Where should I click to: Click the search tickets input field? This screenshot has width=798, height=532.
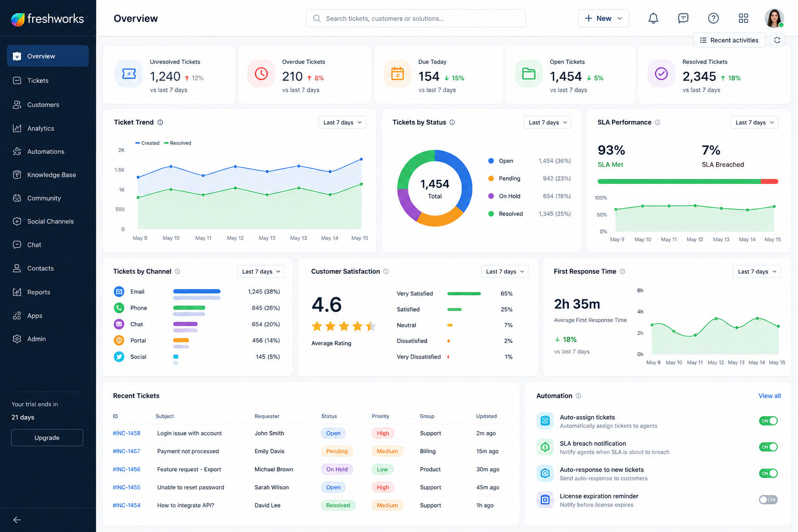[x=416, y=18]
